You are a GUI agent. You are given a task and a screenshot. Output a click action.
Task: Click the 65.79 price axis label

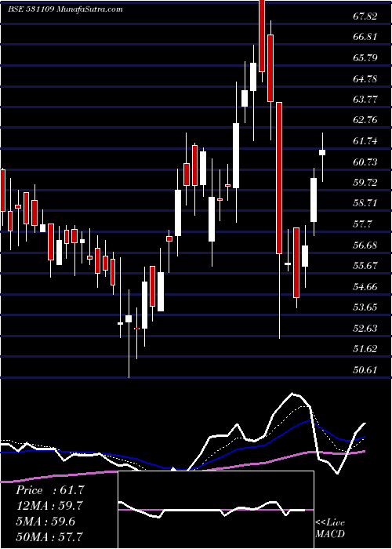[x=365, y=58]
